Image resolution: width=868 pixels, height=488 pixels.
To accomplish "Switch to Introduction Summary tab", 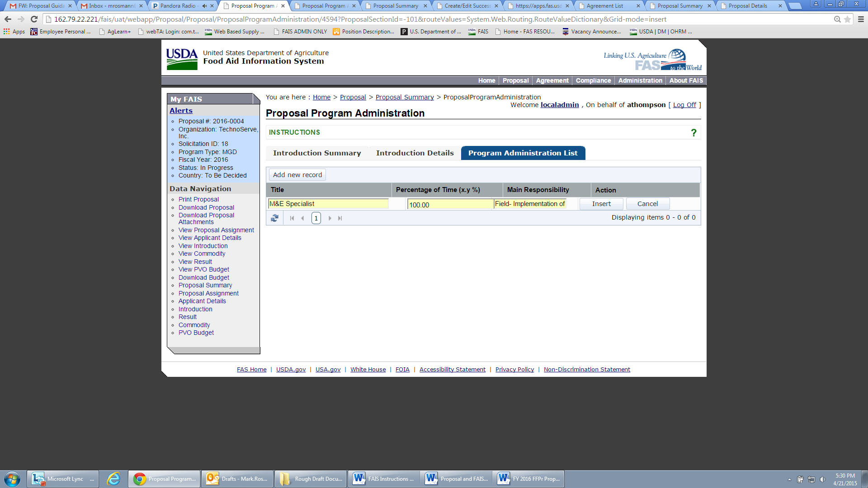I will point(316,153).
